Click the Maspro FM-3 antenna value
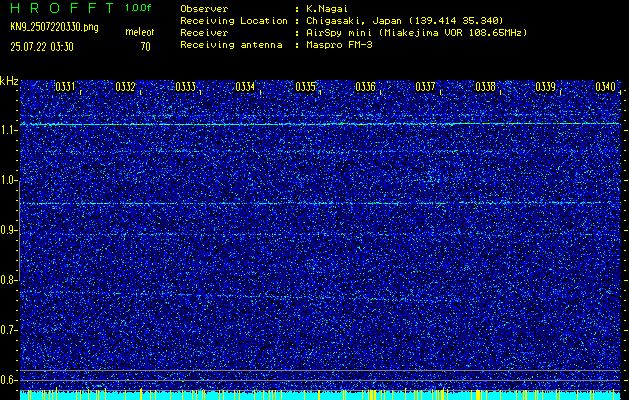The height and width of the screenshot is (400, 629). pos(339,45)
